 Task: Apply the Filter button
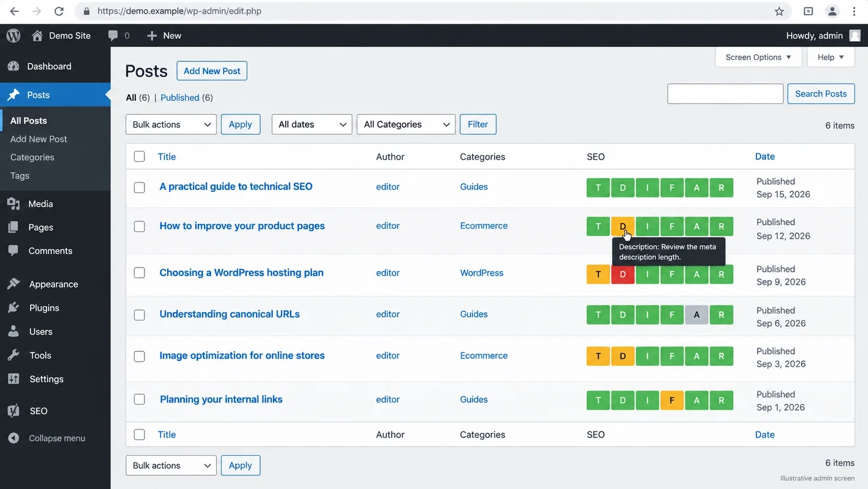(478, 124)
